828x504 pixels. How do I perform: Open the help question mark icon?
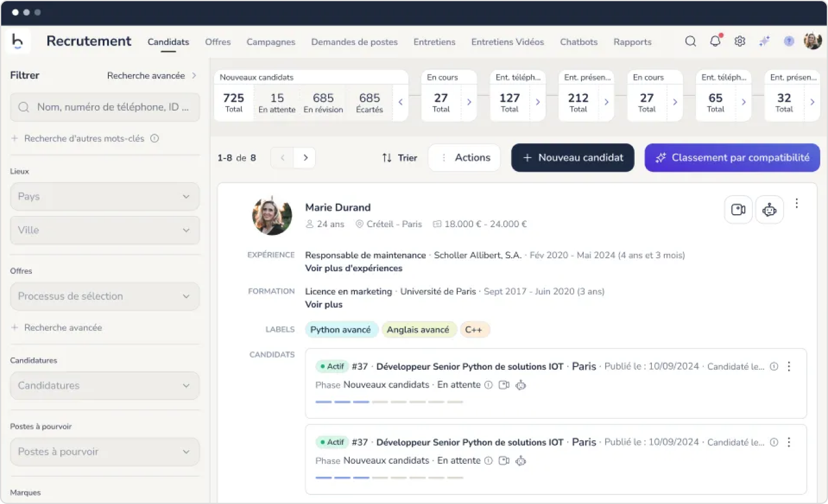click(x=788, y=41)
